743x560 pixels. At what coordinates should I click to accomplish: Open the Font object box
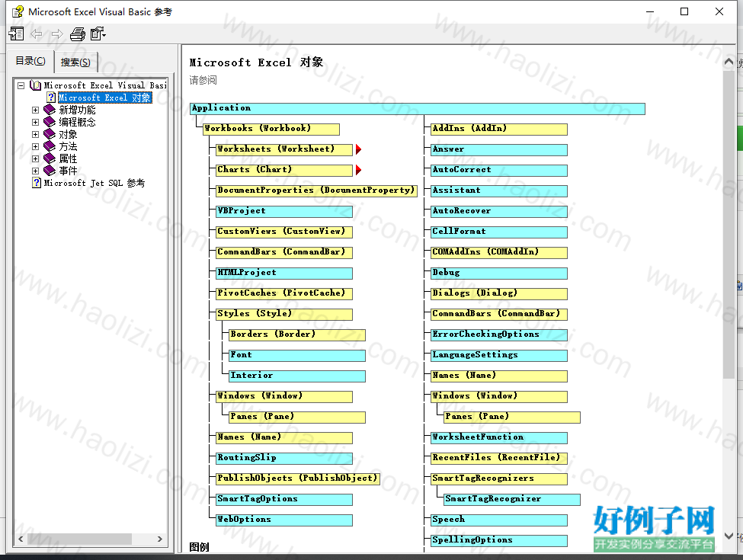pos(297,355)
